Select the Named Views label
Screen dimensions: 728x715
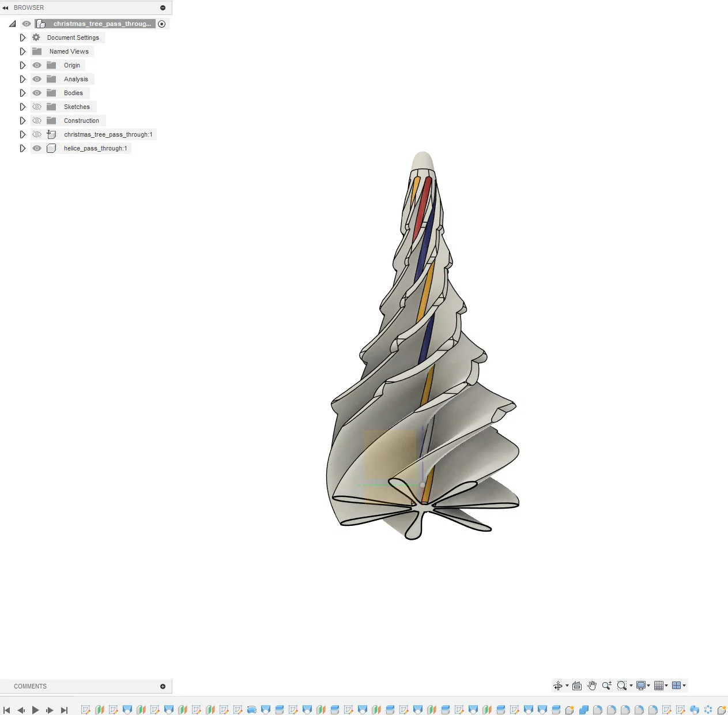click(x=69, y=51)
